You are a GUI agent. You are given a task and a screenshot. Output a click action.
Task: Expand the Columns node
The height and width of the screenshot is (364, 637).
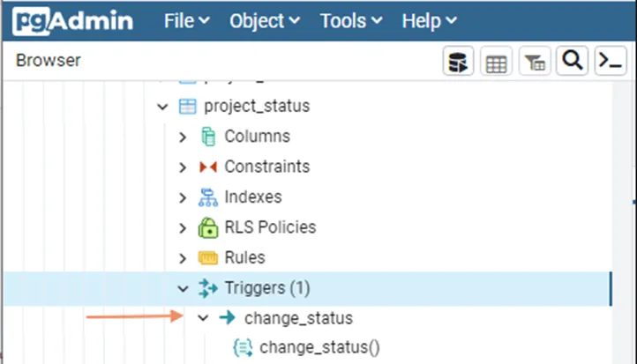coord(184,137)
